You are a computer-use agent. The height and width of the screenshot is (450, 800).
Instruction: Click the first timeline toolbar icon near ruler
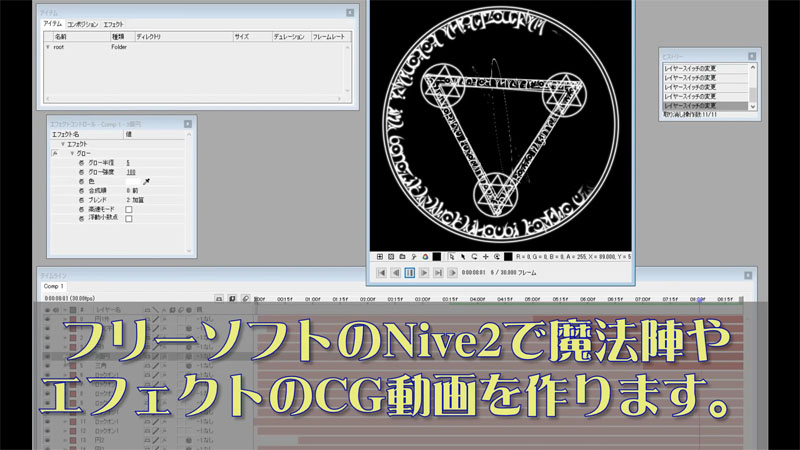click(219, 298)
